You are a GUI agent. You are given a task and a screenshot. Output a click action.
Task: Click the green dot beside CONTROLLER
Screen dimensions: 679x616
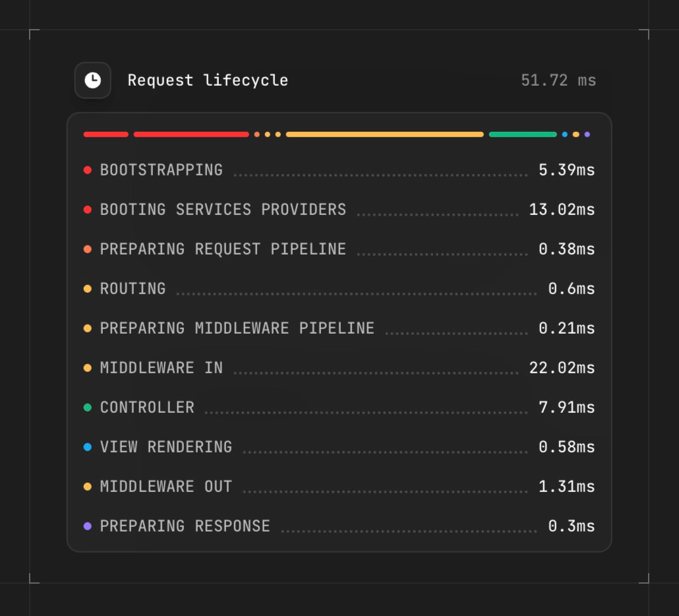tap(88, 408)
